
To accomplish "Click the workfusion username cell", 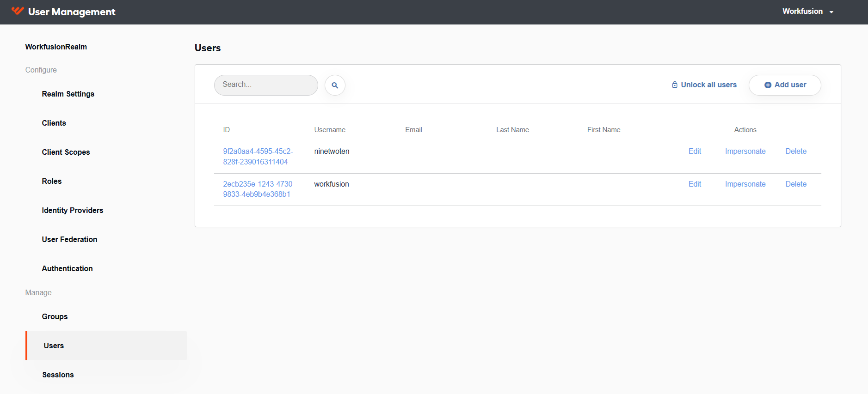I will [332, 184].
